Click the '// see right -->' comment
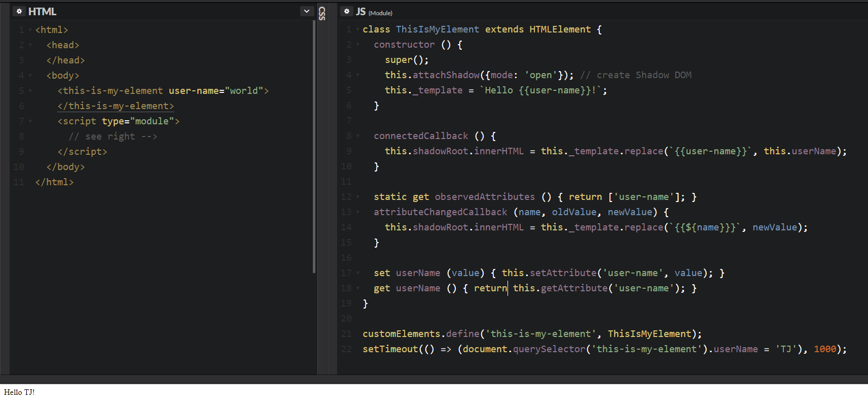 tap(113, 137)
